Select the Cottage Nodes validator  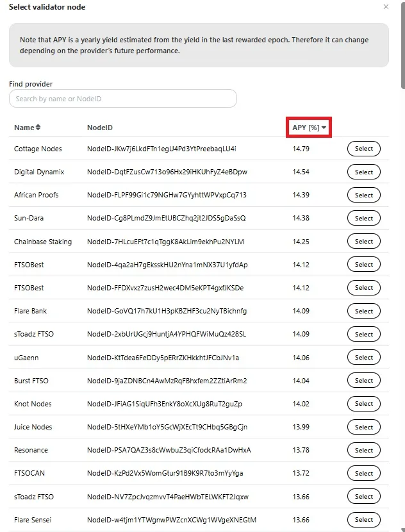363,149
